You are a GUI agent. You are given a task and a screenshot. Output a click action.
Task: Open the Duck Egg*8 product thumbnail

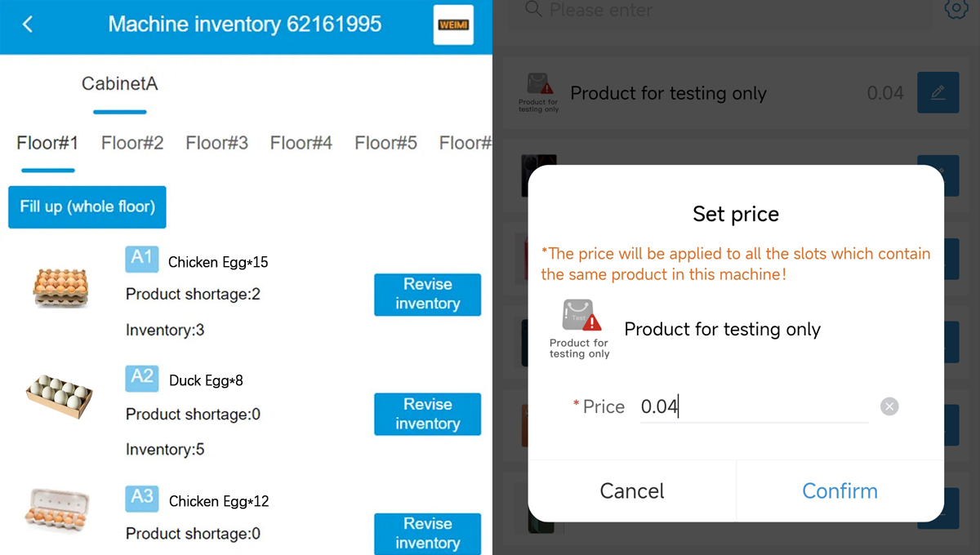(60, 395)
